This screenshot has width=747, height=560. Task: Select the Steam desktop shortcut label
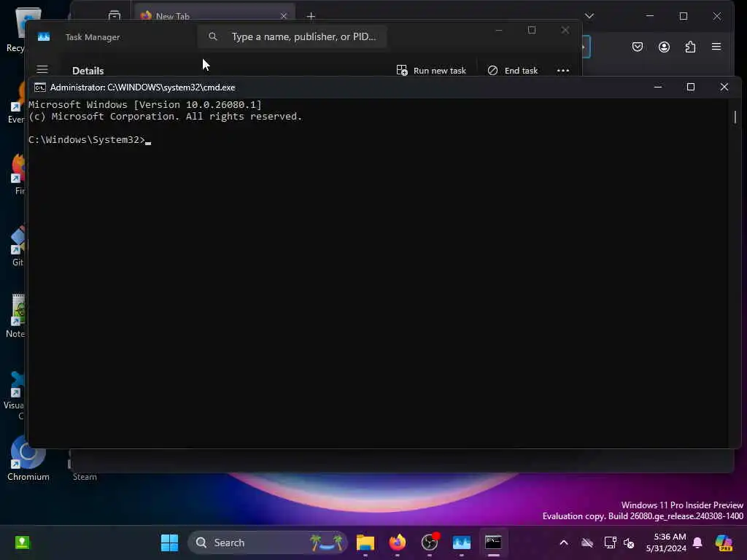tap(85, 477)
